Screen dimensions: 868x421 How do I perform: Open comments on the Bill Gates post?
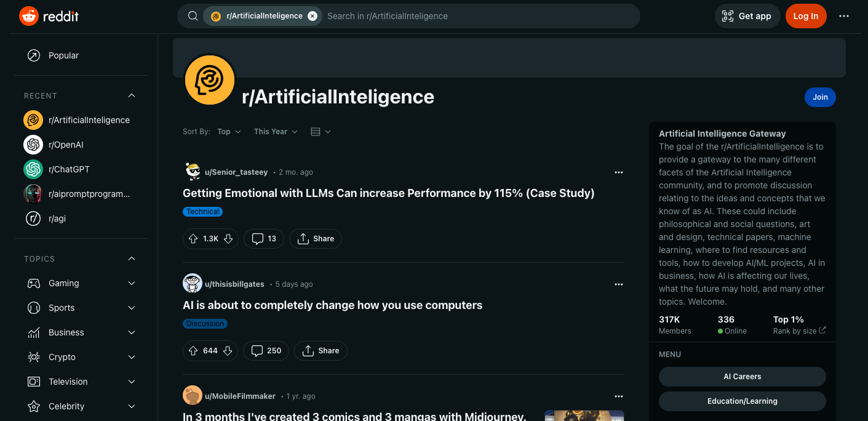click(266, 350)
